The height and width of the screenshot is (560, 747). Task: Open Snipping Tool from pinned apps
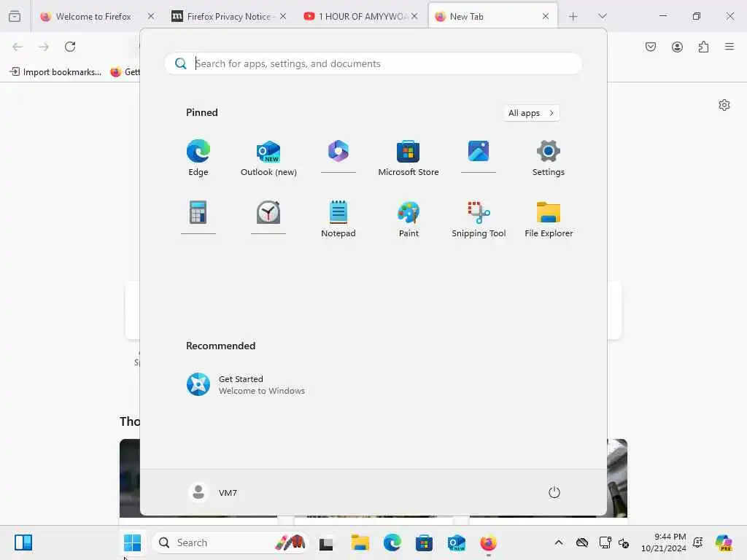coord(479,219)
